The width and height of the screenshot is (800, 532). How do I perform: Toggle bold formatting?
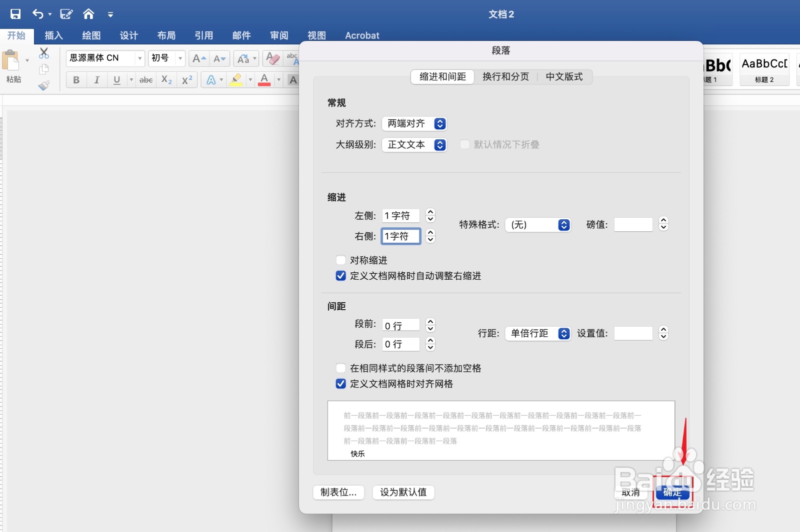click(x=76, y=80)
